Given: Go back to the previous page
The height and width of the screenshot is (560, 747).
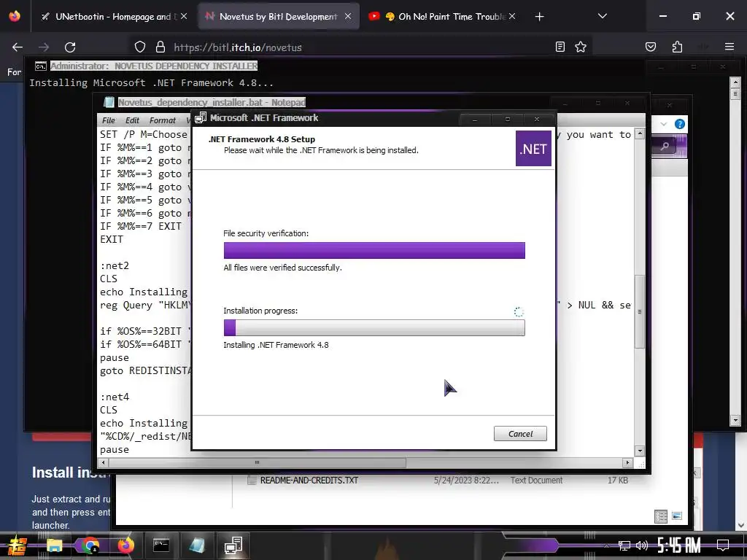Looking at the screenshot, I should (18, 47).
